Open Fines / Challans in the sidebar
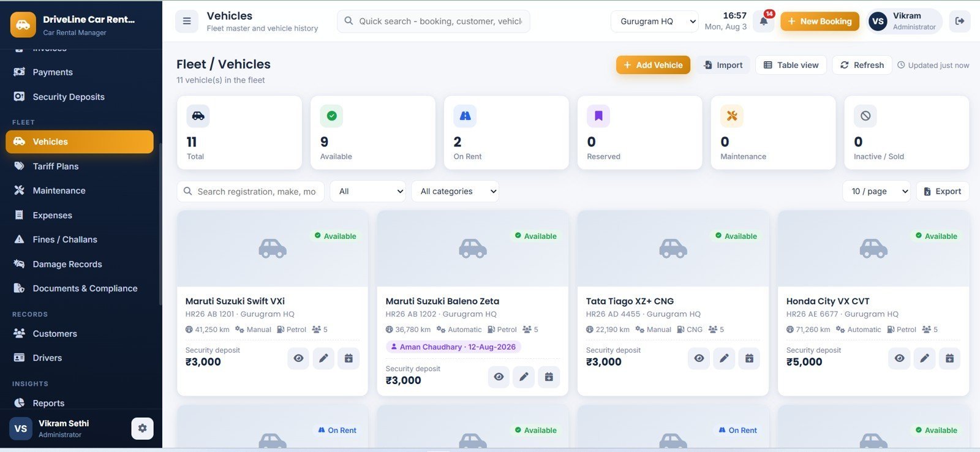The height and width of the screenshot is (452, 980). pyautogui.click(x=80, y=239)
